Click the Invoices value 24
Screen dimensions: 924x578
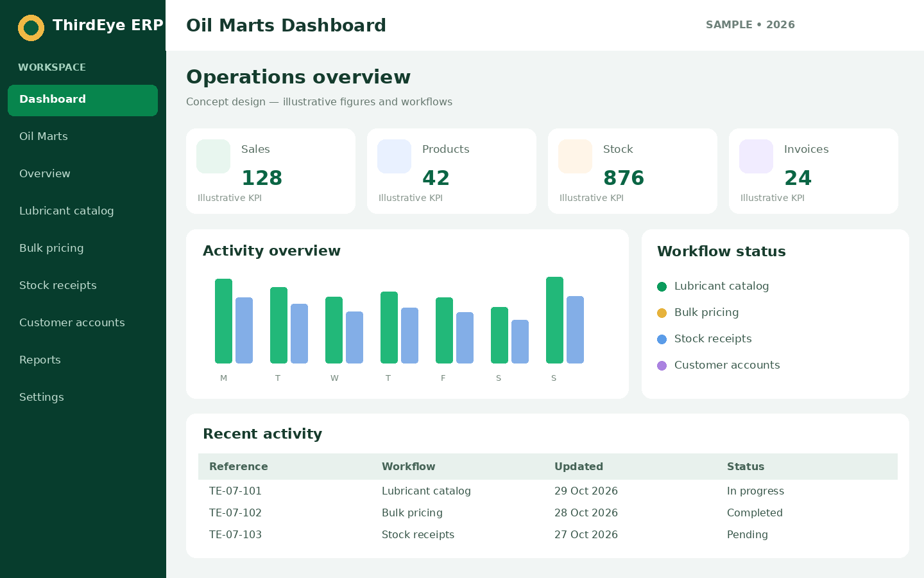pos(798,178)
